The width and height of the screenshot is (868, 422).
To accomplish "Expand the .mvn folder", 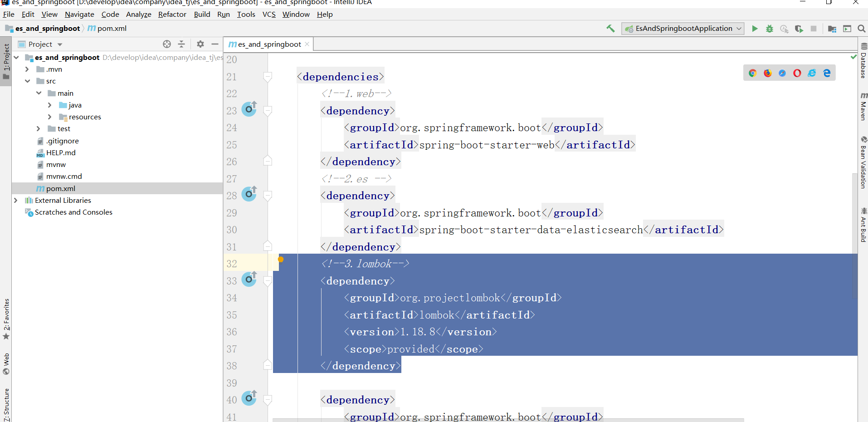I will 27,69.
